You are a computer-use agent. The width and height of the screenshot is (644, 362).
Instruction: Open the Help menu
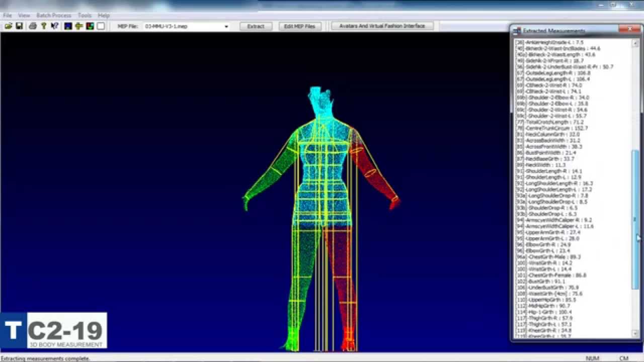[104, 16]
